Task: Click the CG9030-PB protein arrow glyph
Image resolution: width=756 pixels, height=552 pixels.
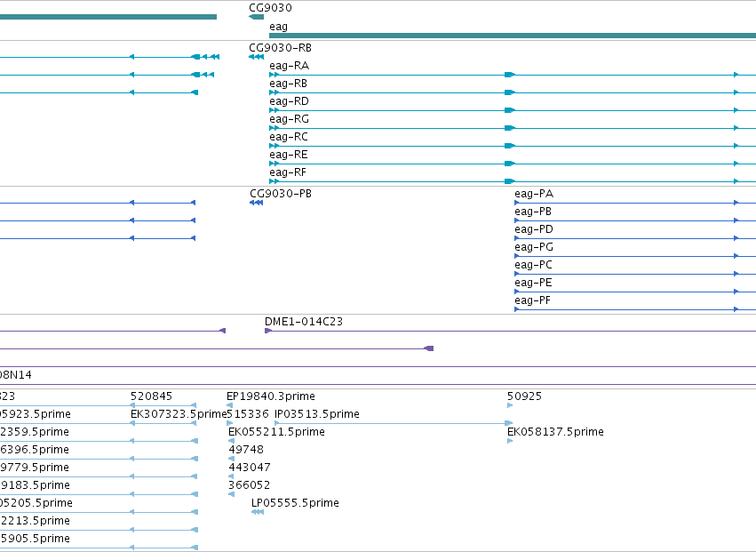Action: coord(256,203)
